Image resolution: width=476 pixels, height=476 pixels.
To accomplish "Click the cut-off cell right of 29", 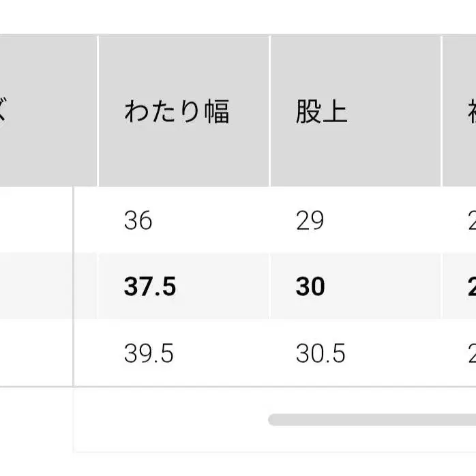I will pyautogui.click(x=469, y=220).
